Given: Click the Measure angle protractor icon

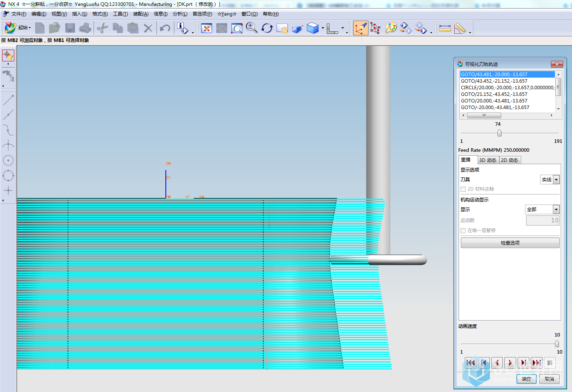Looking at the screenshot, I should point(460,28).
